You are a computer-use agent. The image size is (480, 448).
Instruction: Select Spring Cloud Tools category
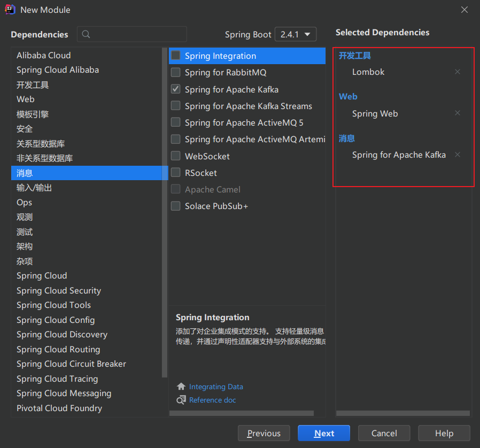click(x=87, y=305)
